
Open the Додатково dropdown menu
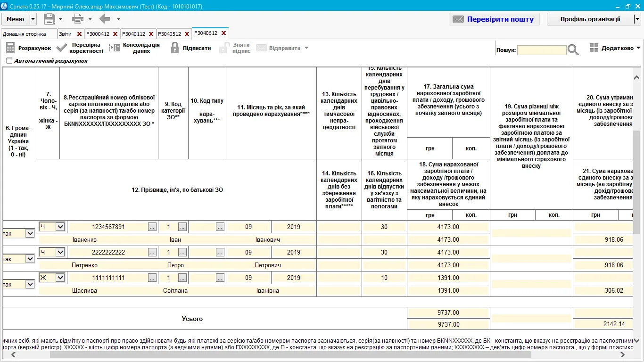[615, 48]
